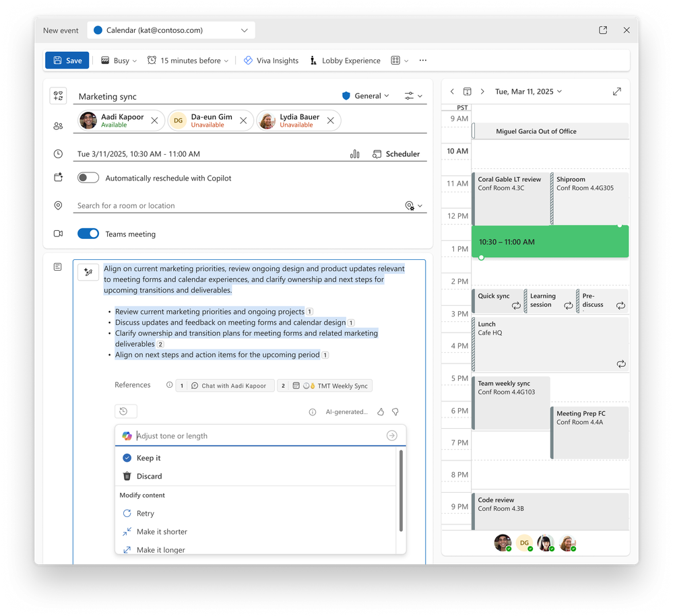The width and height of the screenshot is (673, 616).
Task: Open Viva Insights
Action: pyautogui.click(x=271, y=61)
